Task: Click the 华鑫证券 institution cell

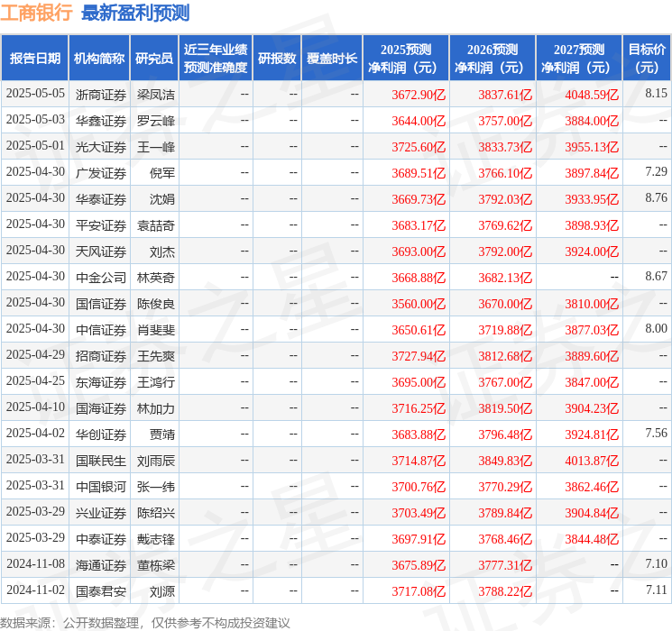Action: pos(101,121)
